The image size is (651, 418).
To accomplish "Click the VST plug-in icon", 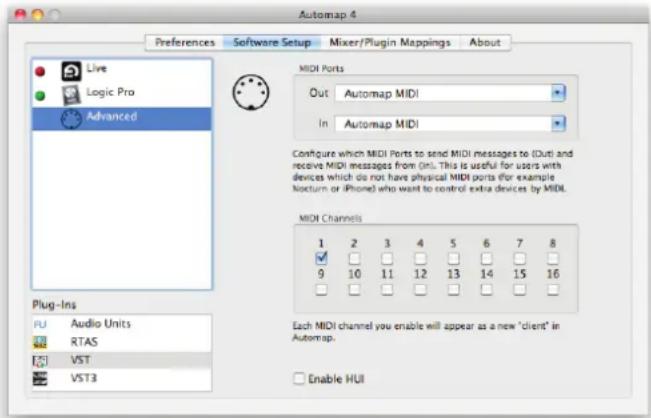I will click(40, 361).
